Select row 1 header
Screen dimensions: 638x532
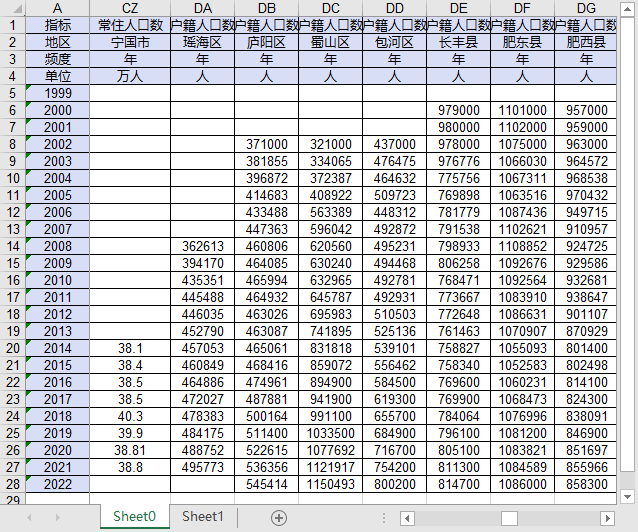(x=13, y=25)
